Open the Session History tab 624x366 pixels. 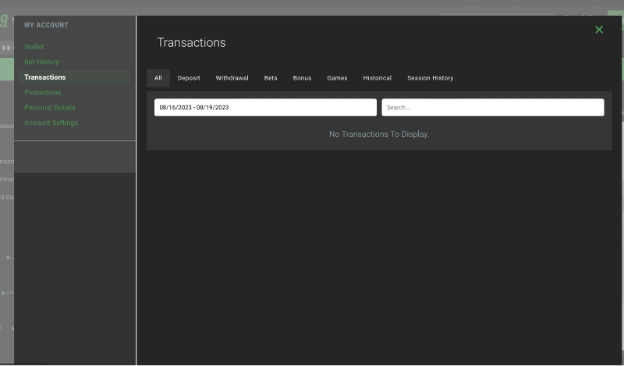click(x=430, y=78)
